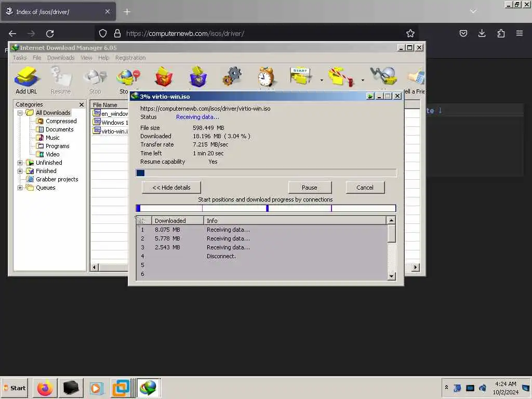Open the Help menu
The width and height of the screenshot is (532, 399).
[103, 58]
